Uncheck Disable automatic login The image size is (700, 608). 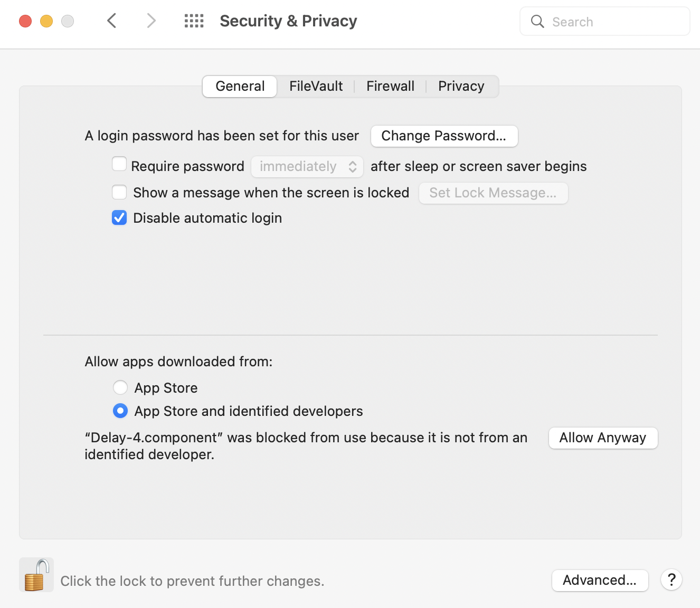pos(119,217)
